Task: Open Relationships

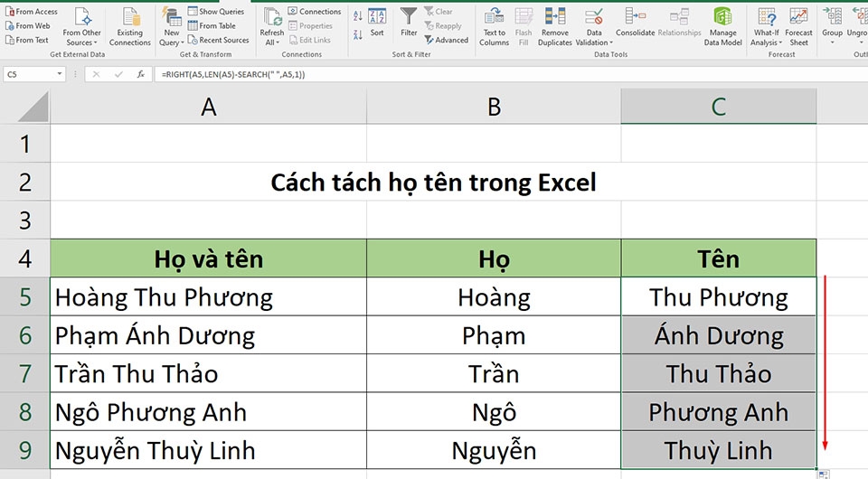Action: pyautogui.click(x=679, y=22)
